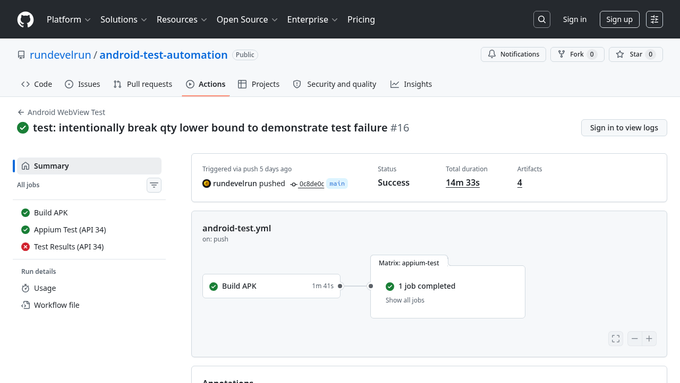The height and width of the screenshot is (383, 680).
Task: Click the Triggered via push 5 days ago text
Action: point(247,169)
